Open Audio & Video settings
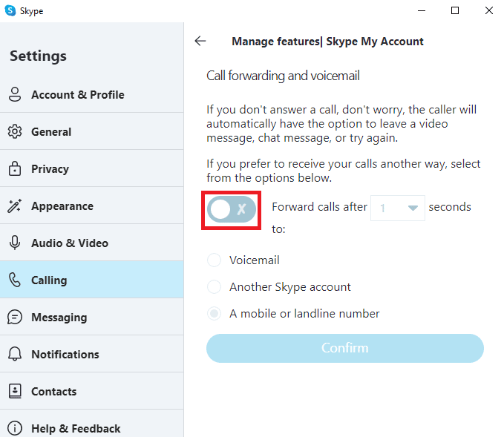The height and width of the screenshot is (437, 504). tap(92, 243)
